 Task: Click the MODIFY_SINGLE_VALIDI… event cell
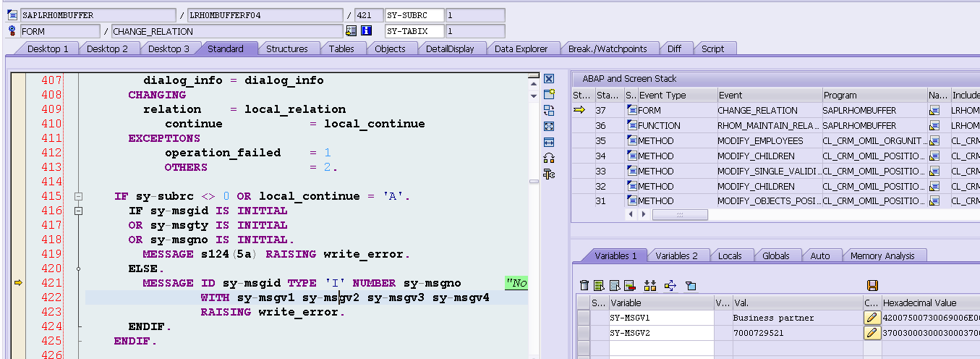pyautogui.click(x=769, y=172)
